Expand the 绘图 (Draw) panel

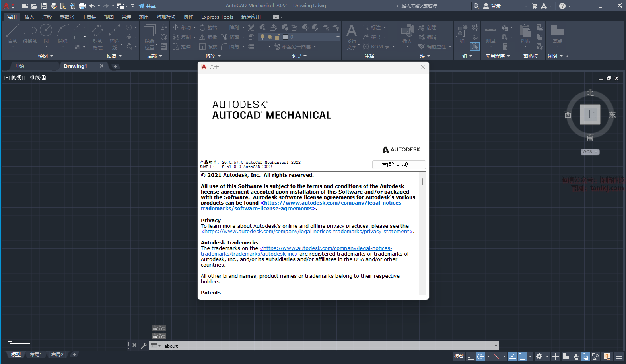click(45, 56)
